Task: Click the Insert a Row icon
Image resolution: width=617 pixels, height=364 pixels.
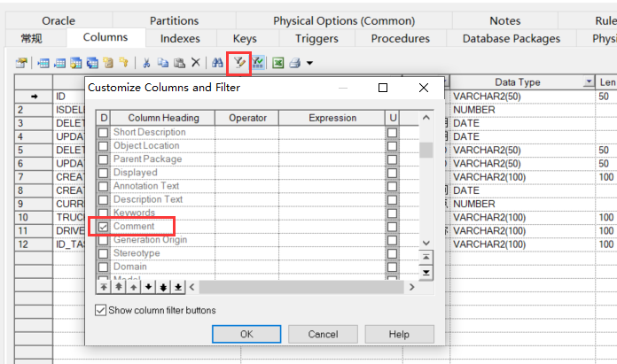Action: 43,63
